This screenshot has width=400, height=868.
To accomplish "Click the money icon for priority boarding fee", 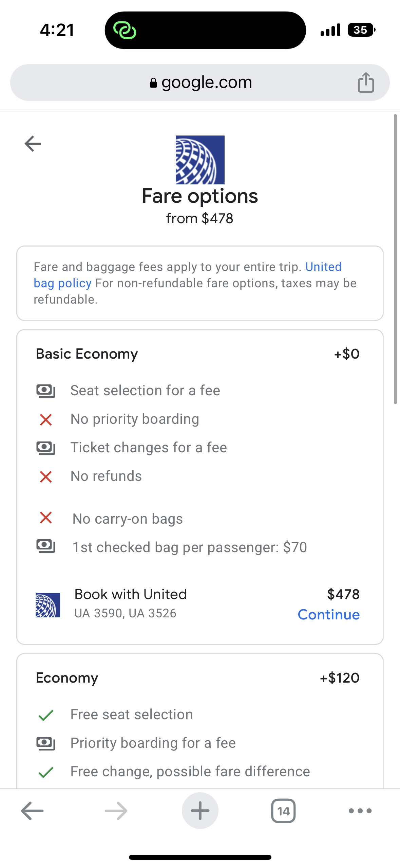I will 46,743.
